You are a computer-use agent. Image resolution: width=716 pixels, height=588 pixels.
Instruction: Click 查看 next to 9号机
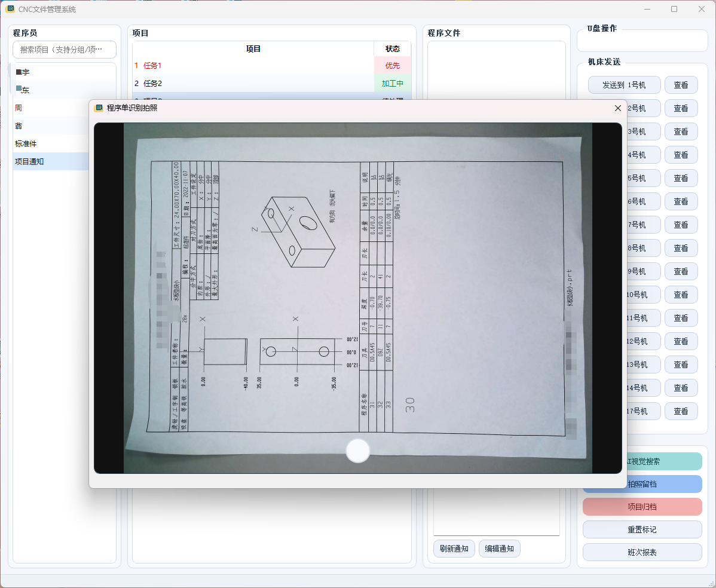tap(681, 271)
